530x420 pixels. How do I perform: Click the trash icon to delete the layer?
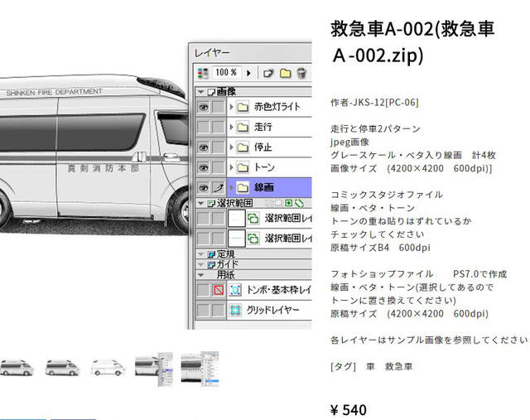click(301, 73)
